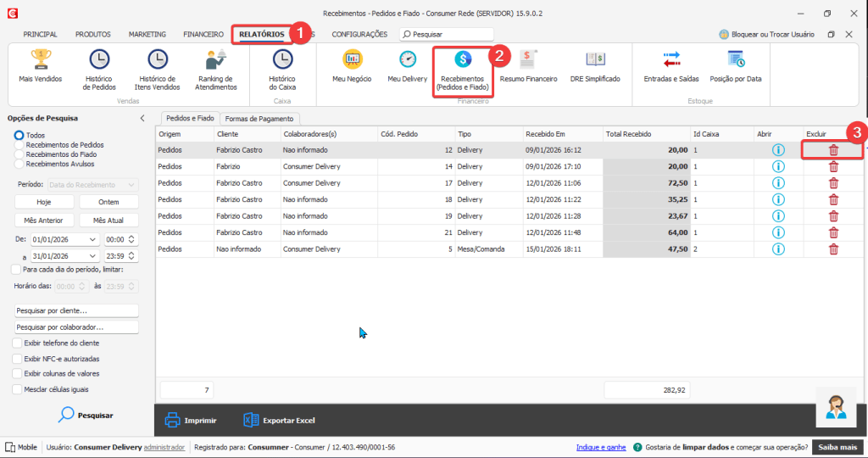Image resolution: width=868 pixels, height=458 pixels.
Task: Click the Pesquisar por cliente field
Action: [x=76, y=311]
